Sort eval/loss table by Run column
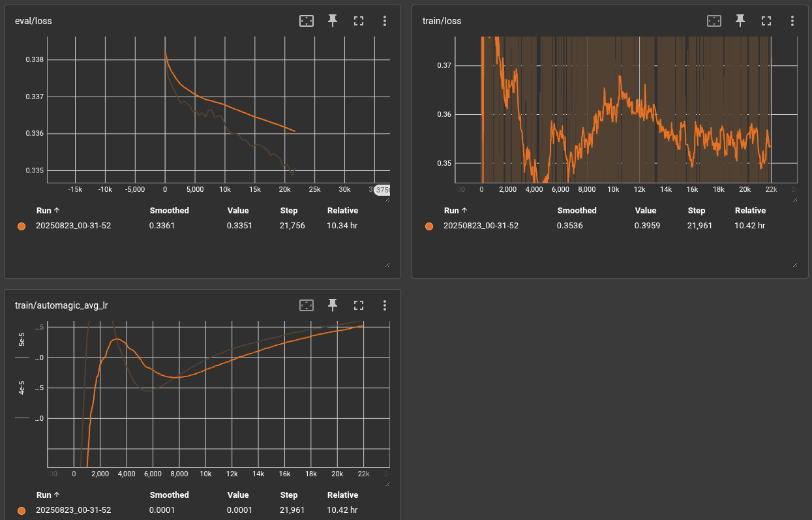Viewport: 812px width, 520px height. tap(48, 211)
